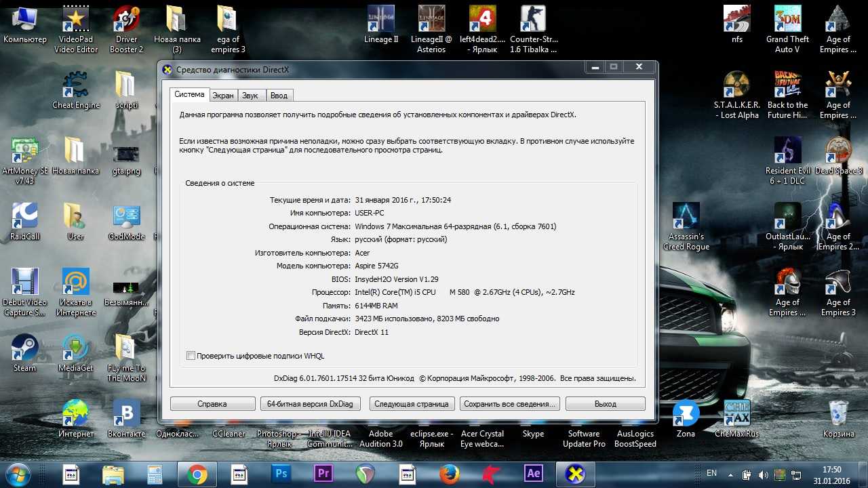Run 64-битная версия DxDiag button
This screenshot has width=868, height=488.
point(310,404)
